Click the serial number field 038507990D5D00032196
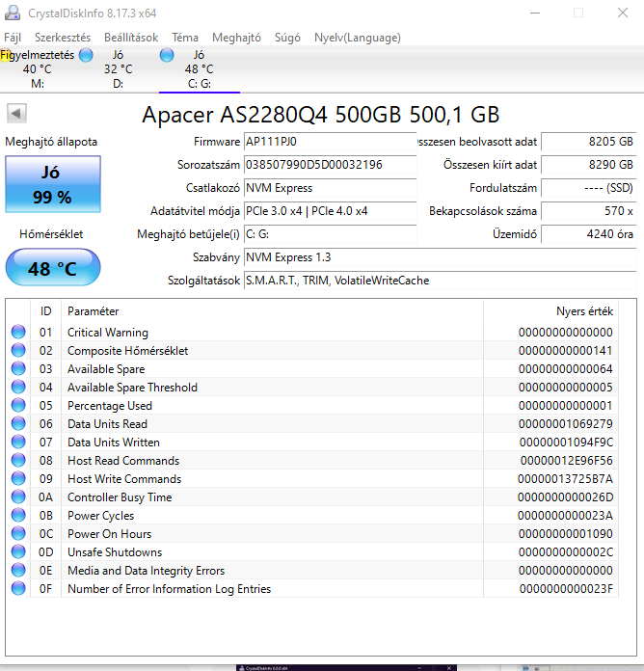 click(330, 165)
